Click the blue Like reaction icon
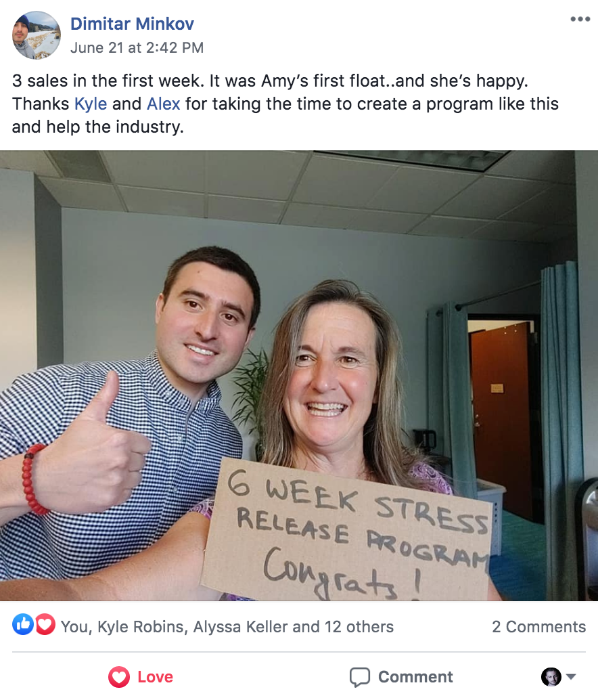Image resolution: width=598 pixels, height=700 pixels. 23,624
